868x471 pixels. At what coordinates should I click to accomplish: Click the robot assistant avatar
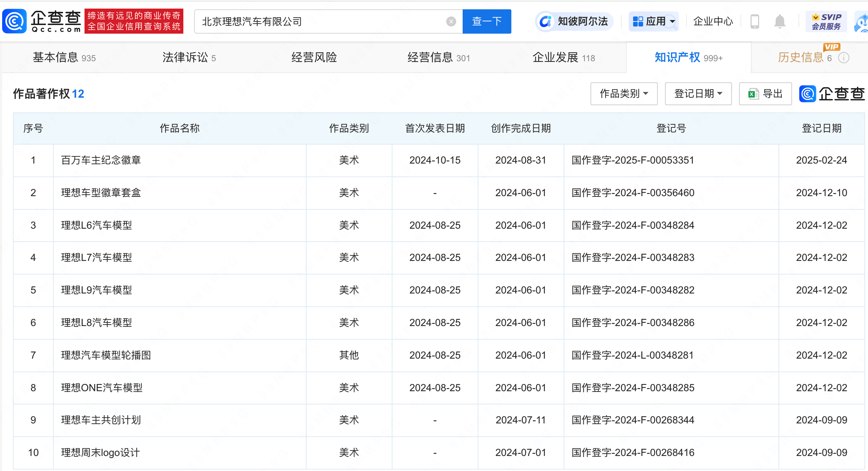pos(861,22)
